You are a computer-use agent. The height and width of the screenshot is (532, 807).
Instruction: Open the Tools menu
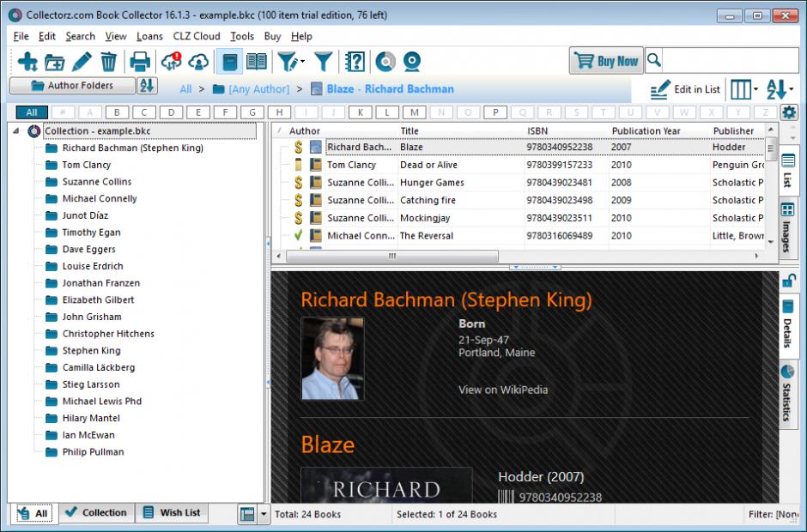coord(242,37)
